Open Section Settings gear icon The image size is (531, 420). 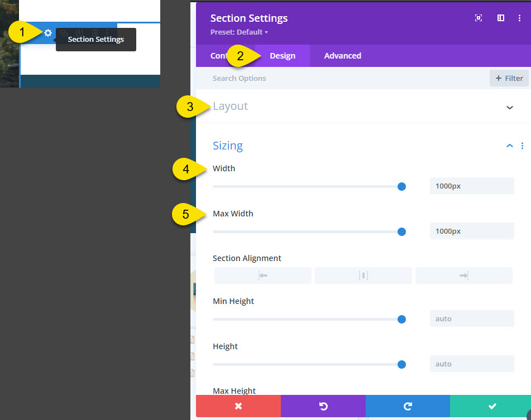tap(48, 33)
